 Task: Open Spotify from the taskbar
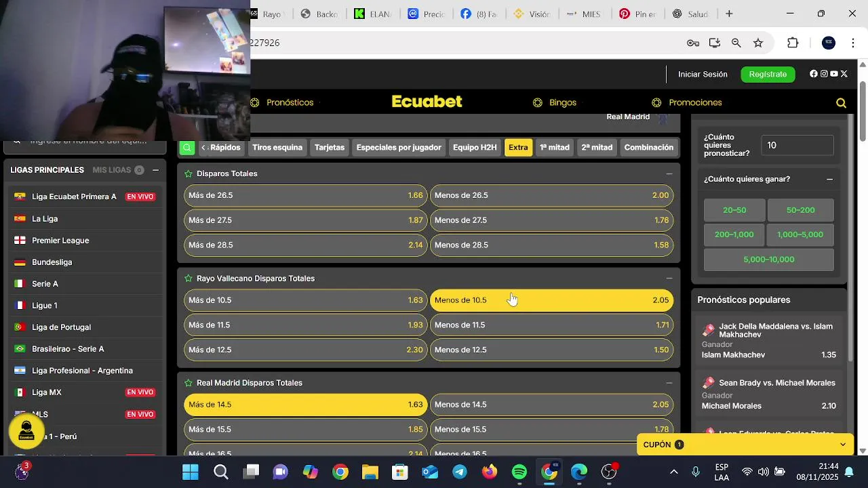519,472
